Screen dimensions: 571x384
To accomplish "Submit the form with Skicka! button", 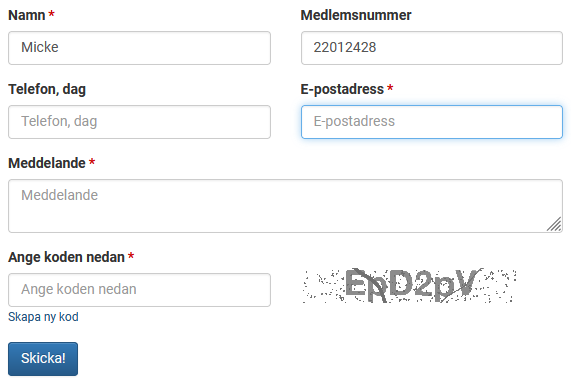I will (43, 358).
